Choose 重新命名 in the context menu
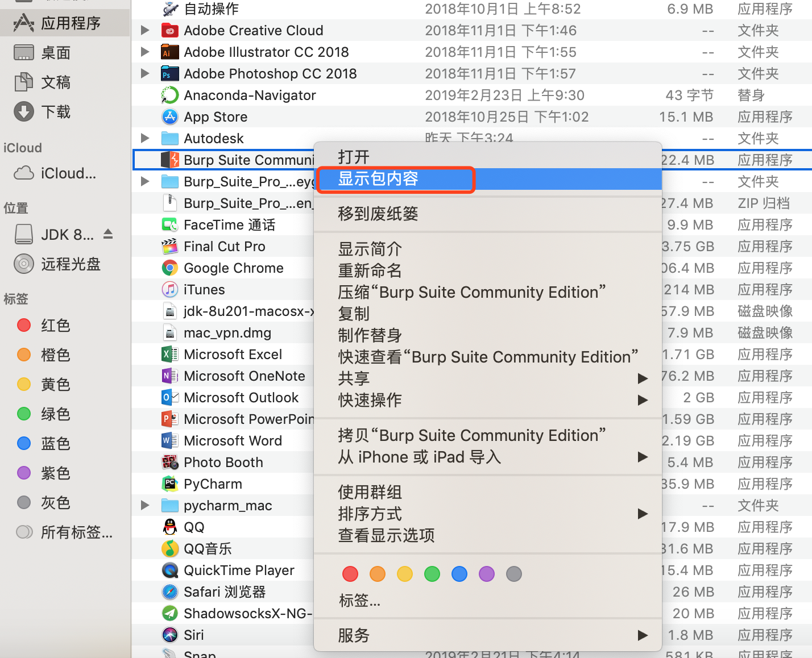 (487, 270)
